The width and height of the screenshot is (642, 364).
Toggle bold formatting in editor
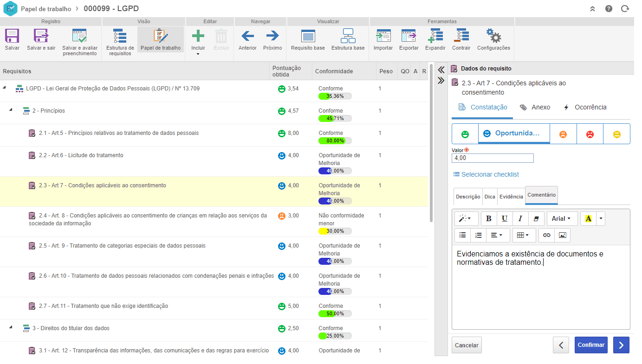488,218
